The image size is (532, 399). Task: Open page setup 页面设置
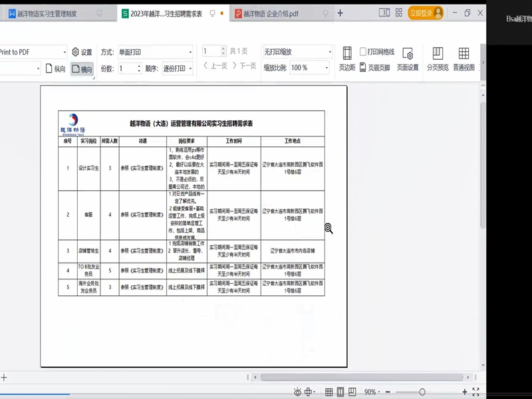click(408, 59)
